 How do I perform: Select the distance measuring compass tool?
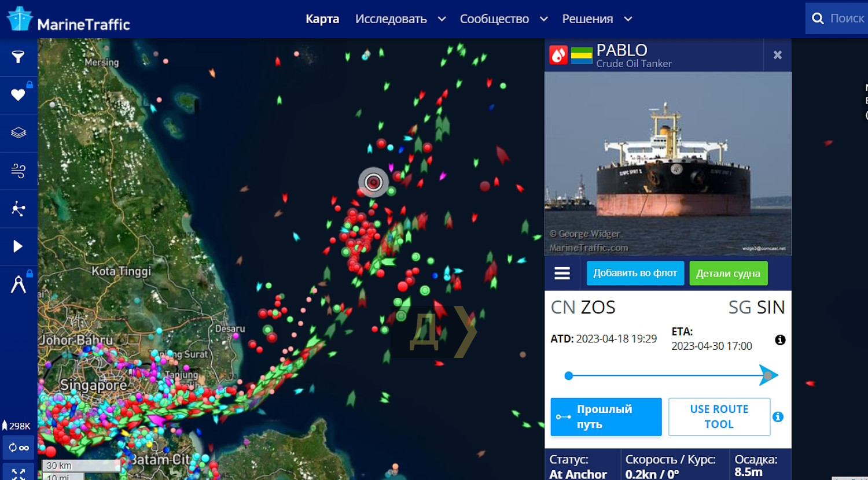[x=18, y=284]
